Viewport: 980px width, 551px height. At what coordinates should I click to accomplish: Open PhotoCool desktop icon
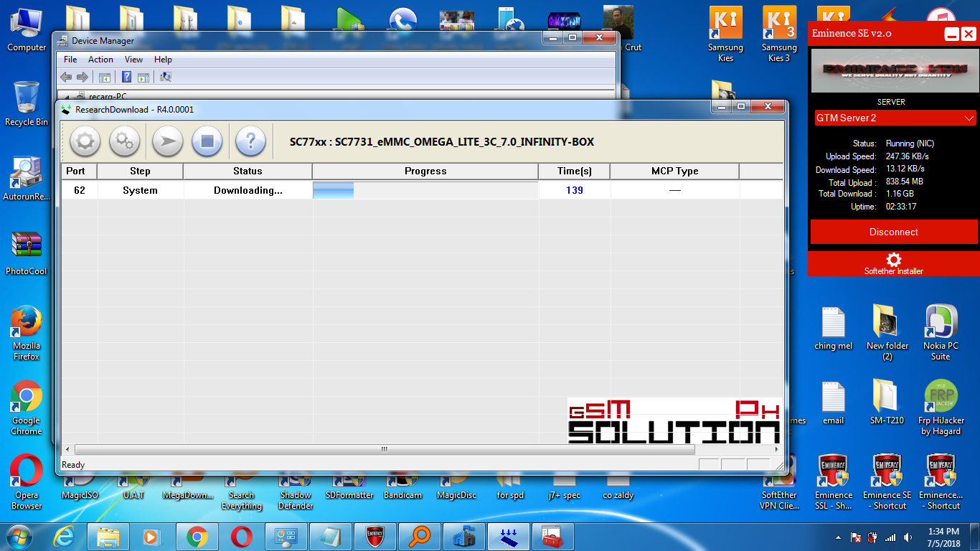pos(27,253)
